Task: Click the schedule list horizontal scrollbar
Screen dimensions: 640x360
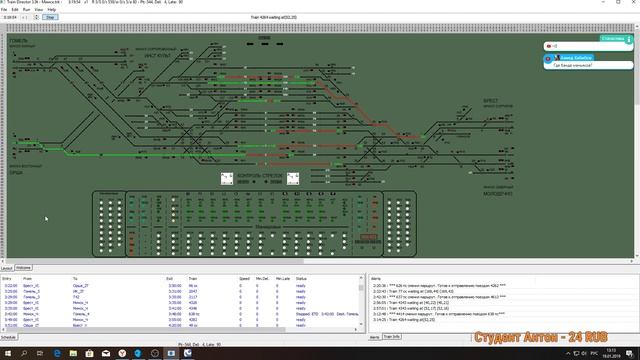Action: coord(180,330)
